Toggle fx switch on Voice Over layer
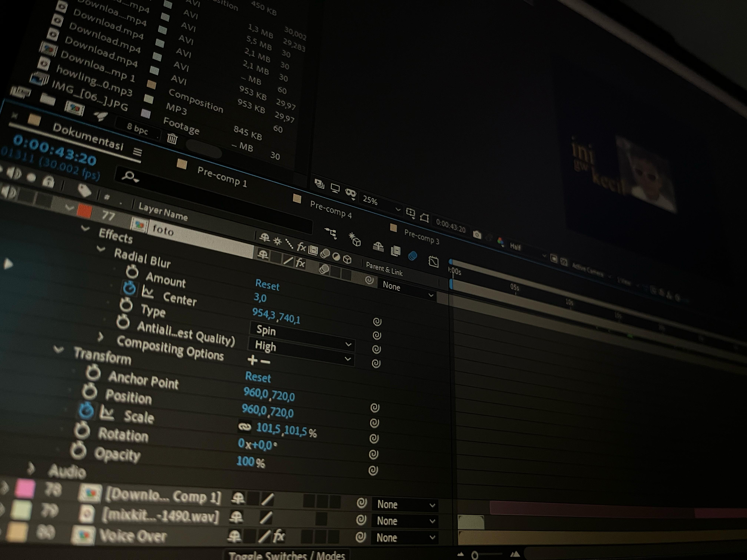The height and width of the screenshot is (560, 747). point(279,536)
